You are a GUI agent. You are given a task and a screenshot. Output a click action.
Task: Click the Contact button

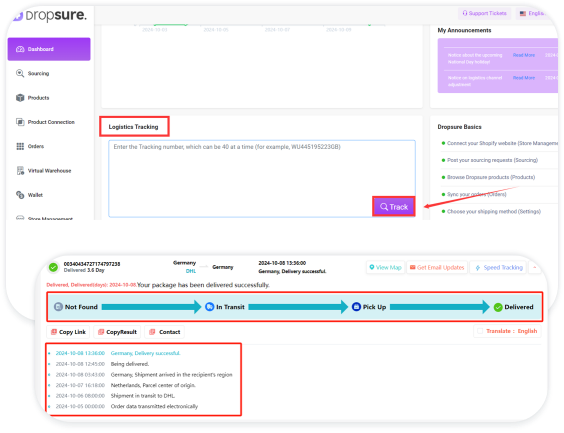click(164, 332)
